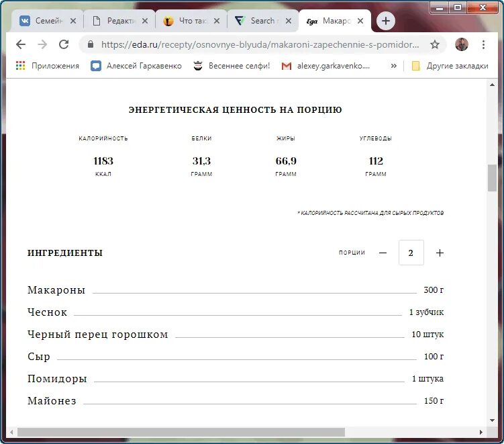Click the Сыр ingredient name
This screenshot has width=504, height=444.
point(39,357)
